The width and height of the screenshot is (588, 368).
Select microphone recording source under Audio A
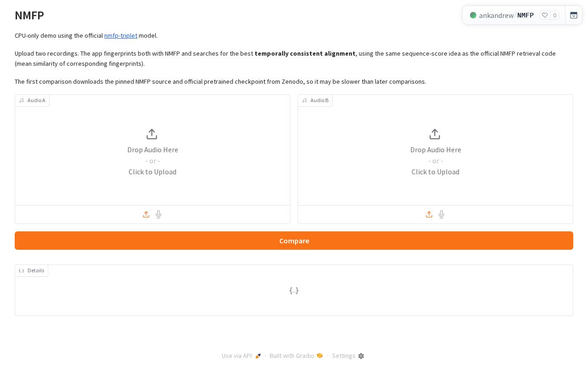coord(158,214)
